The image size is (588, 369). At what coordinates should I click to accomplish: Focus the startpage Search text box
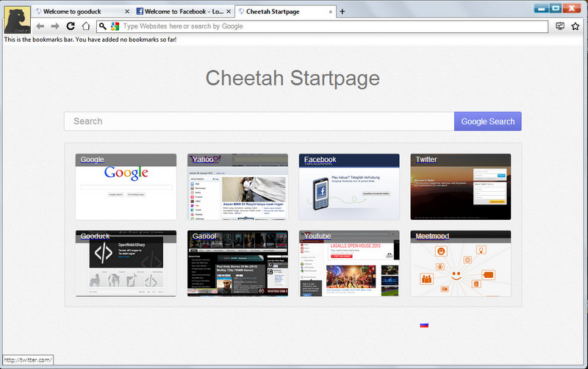(259, 121)
